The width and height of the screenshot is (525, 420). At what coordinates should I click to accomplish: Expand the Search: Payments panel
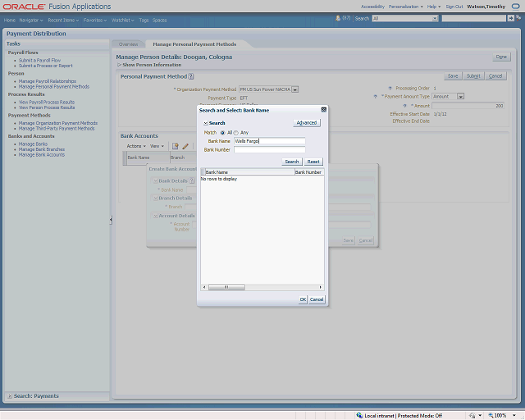(x=10, y=396)
